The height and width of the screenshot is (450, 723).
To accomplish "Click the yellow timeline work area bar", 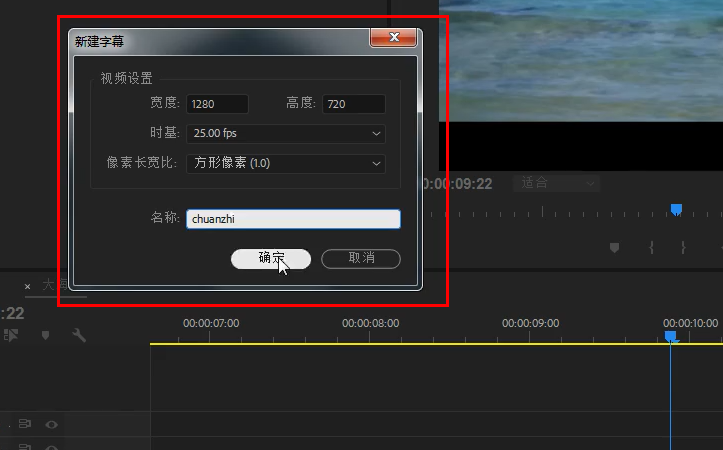I will [x=436, y=344].
